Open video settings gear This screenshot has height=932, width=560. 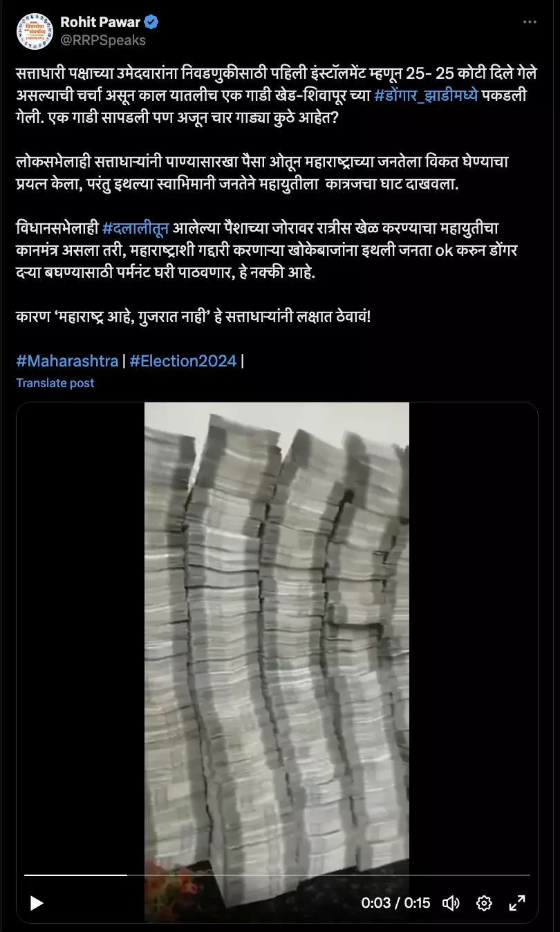coord(484,903)
